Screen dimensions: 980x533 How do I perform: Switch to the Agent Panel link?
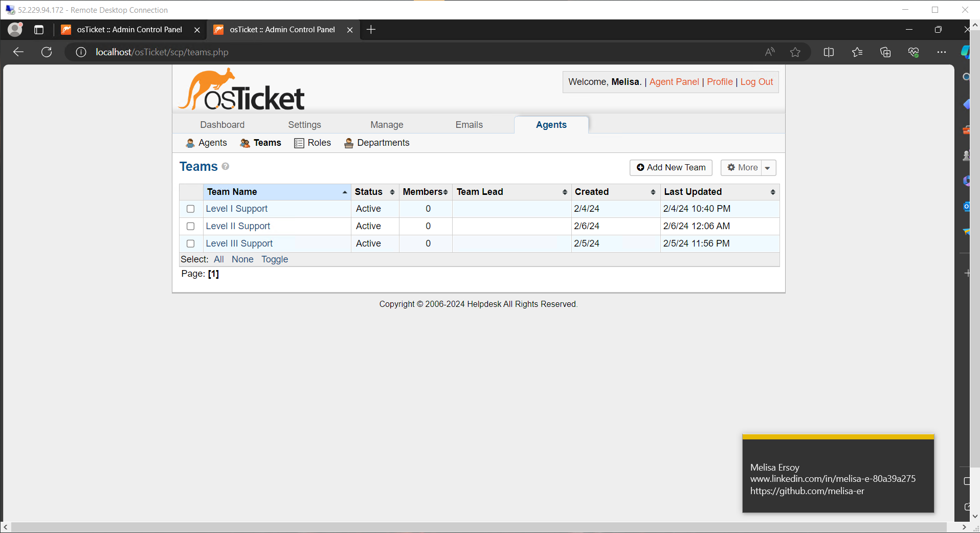click(674, 82)
